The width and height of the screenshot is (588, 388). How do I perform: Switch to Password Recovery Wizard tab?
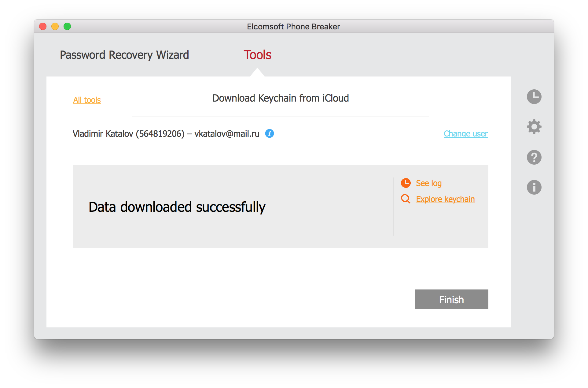124,54
